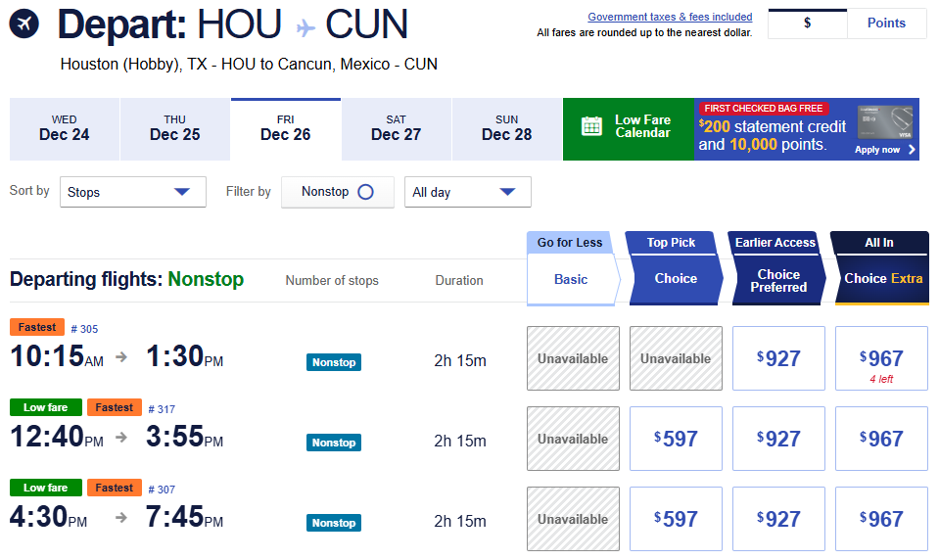Image resolution: width=939 pixels, height=560 pixels.
Task: Click Nonstop badge on 12:40 PM flight
Action: (334, 443)
